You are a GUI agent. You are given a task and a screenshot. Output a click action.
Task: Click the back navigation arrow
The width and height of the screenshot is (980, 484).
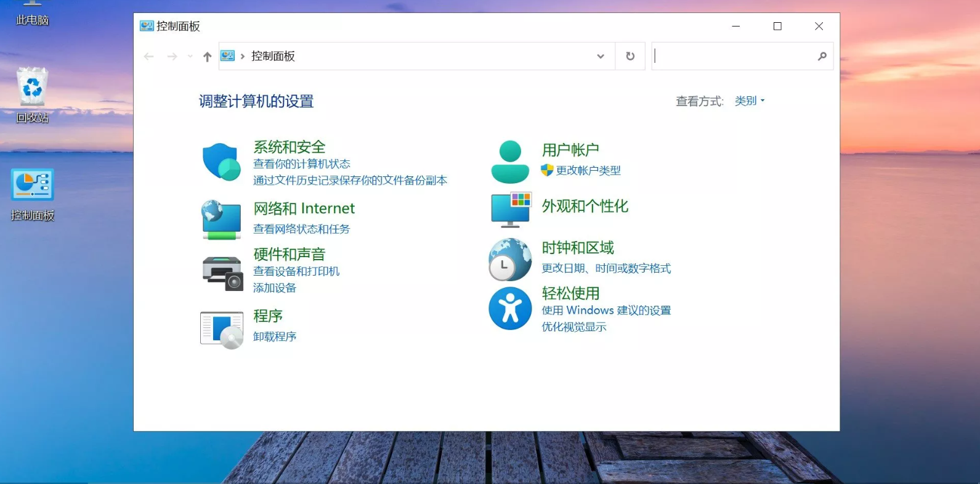(149, 57)
